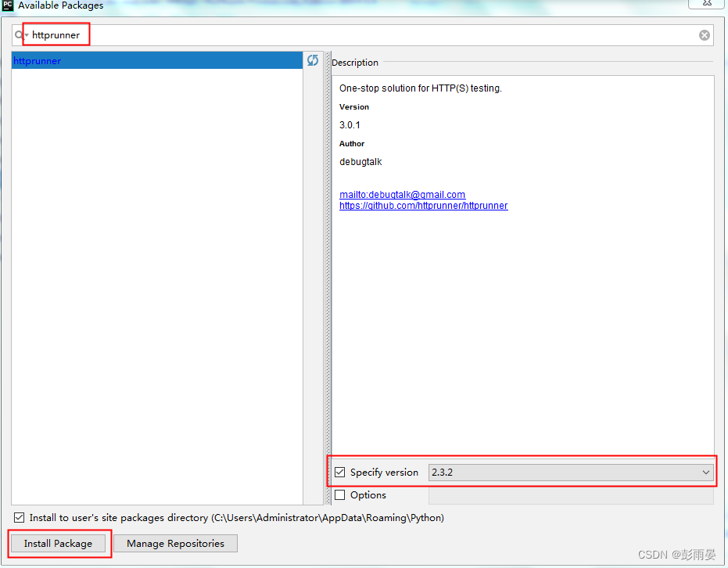Open the version 2.3.2 dropdown
This screenshot has width=728, height=568.
click(571, 473)
